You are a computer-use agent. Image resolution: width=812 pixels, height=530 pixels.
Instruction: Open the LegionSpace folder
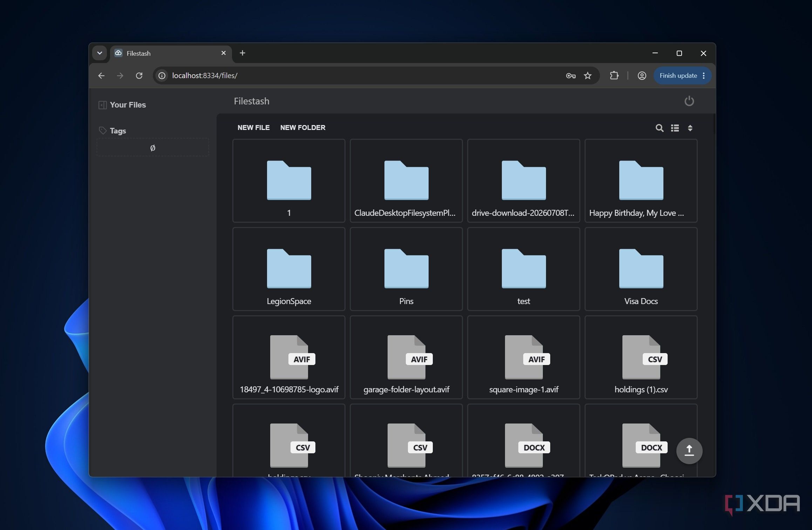click(x=289, y=269)
